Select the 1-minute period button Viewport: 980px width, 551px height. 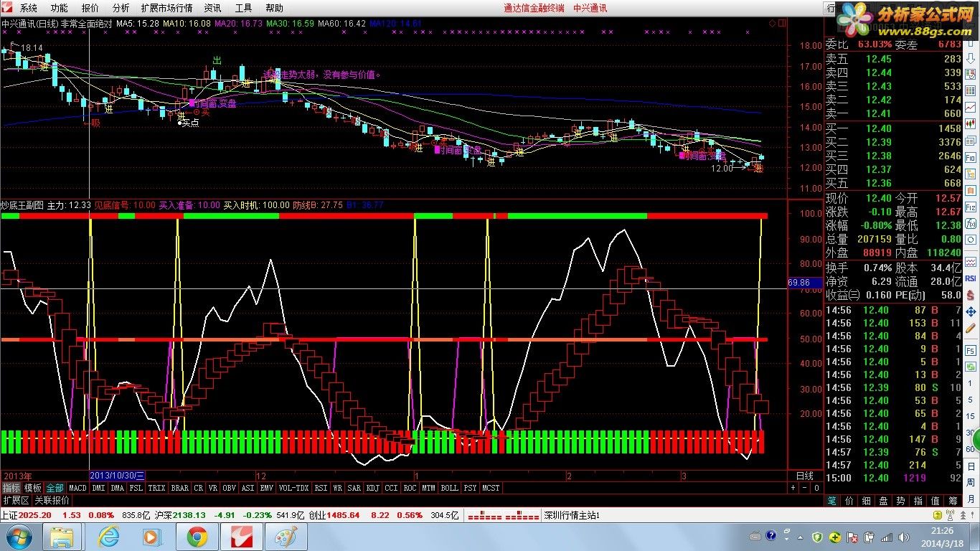point(970,383)
